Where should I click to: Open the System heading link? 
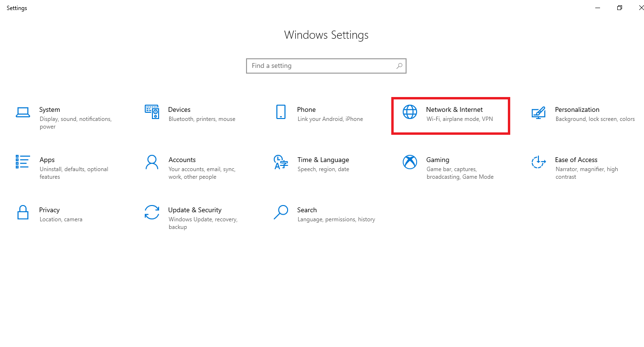coord(50,109)
